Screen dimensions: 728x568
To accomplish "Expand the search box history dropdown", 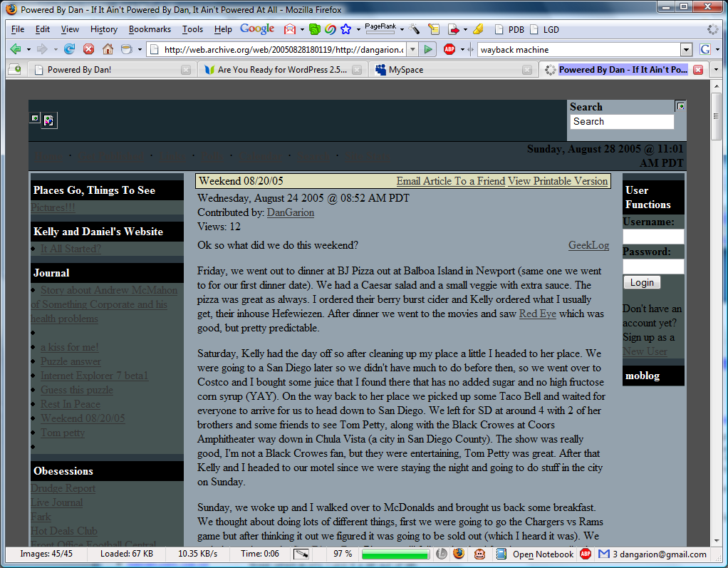I will pyautogui.click(x=686, y=50).
